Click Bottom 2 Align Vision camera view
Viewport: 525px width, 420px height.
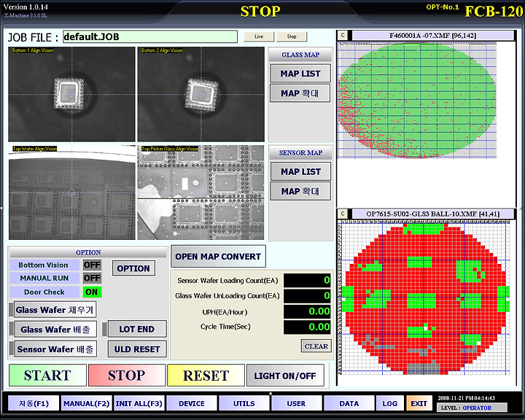tap(201, 94)
